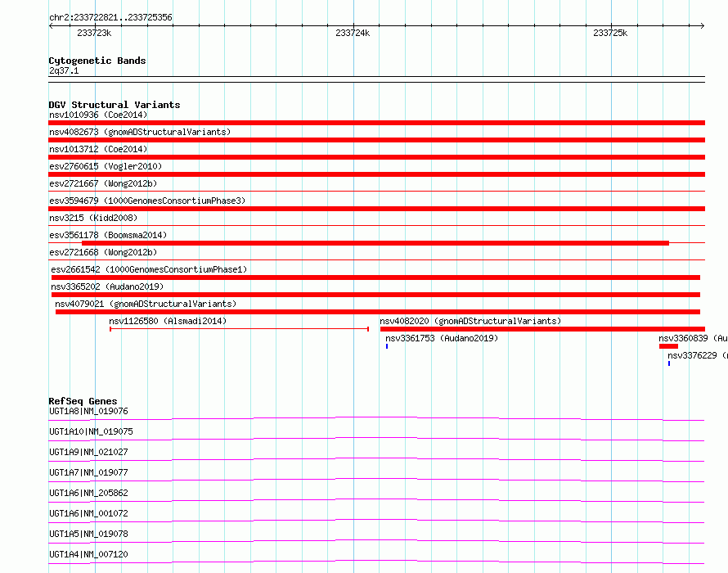Open the RefSeq Genes track title
Screen dimensions: 728x573
[83, 401]
